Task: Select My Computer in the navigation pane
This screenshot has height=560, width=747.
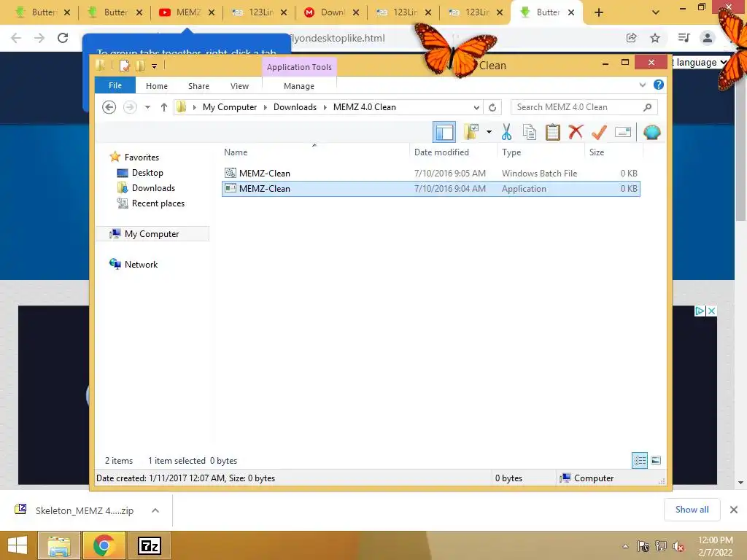Action: click(152, 234)
